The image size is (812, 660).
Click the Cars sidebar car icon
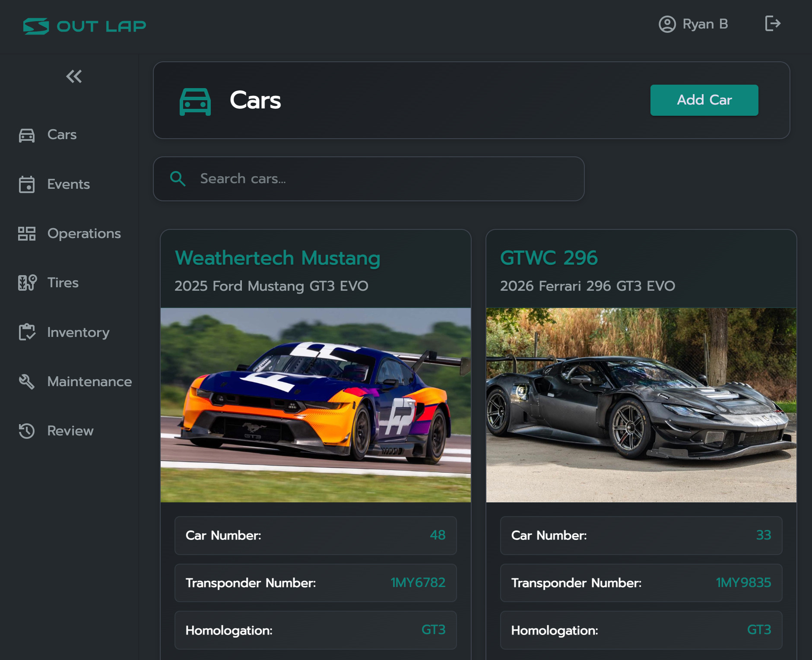pyautogui.click(x=27, y=135)
